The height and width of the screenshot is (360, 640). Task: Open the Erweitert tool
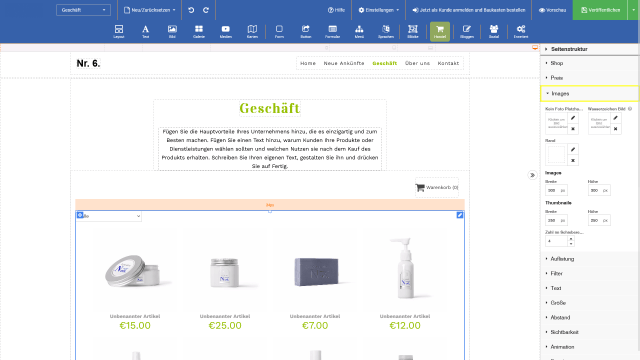[521, 31]
